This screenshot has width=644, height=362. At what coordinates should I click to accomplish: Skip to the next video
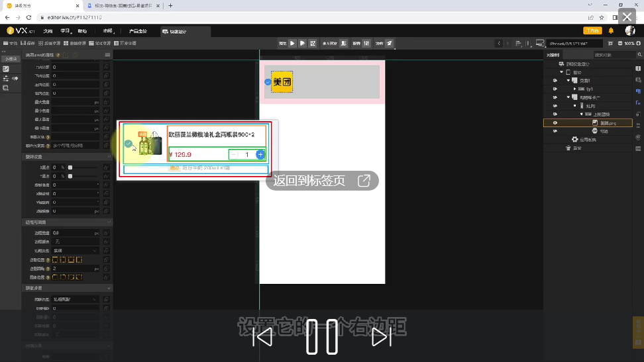point(382,337)
